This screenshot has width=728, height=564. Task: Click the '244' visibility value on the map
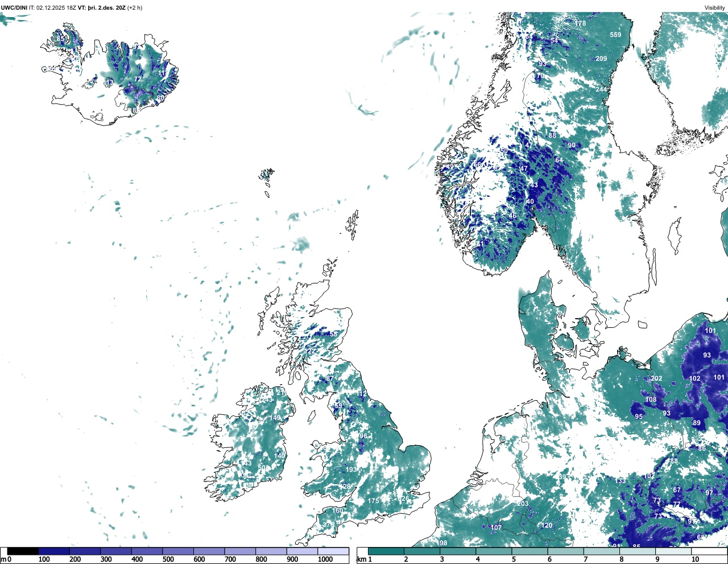(x=601, y=89)
